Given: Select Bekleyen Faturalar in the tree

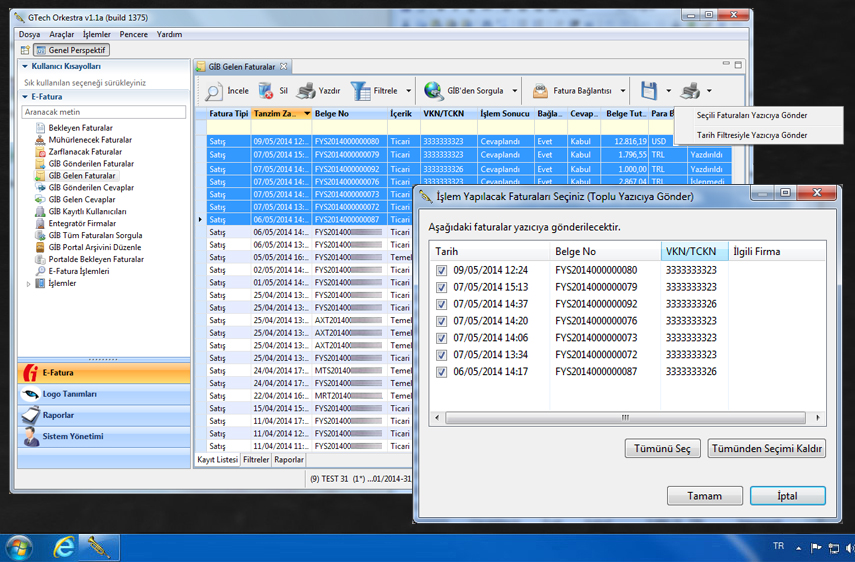Looking at the screenshot, I should [80, 128].
